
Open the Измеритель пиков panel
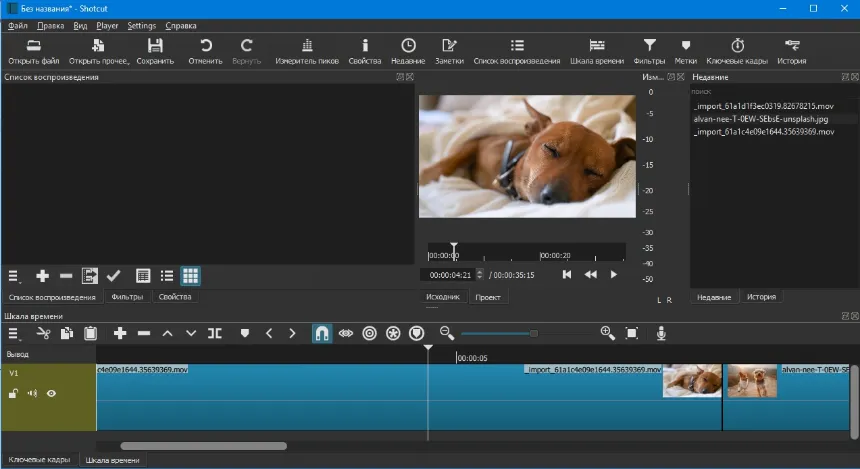[x=307, y=52]
